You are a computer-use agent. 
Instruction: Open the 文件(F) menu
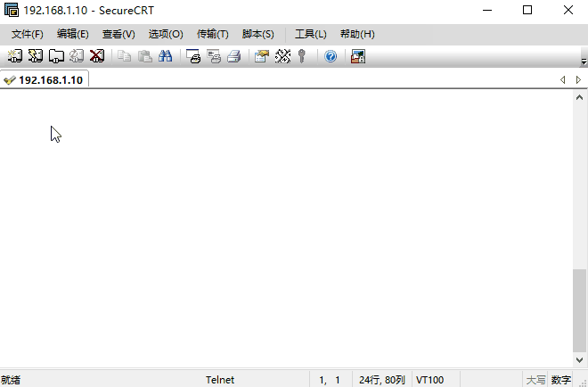tap(27, 34)
